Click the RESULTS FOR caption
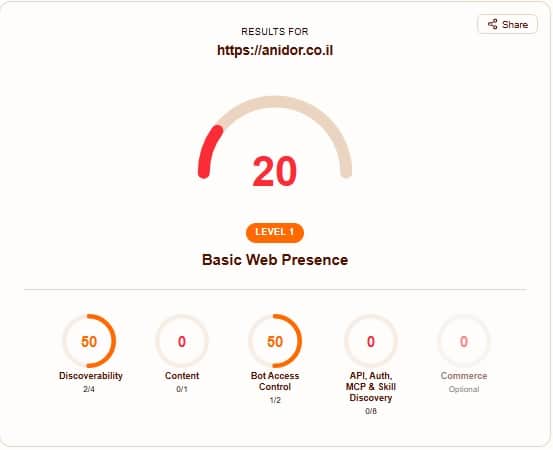 pos(275,32)
